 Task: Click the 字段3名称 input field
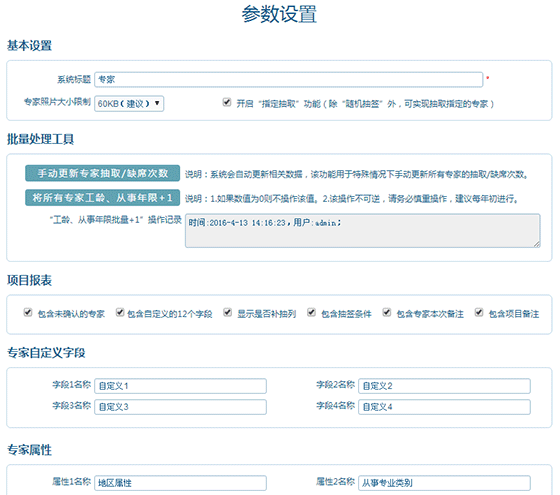point(180,407)
